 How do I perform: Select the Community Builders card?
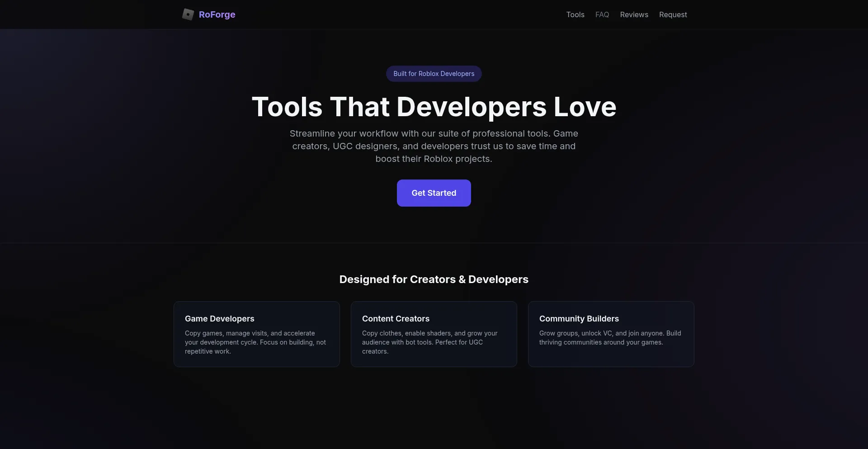click(611, 334)
